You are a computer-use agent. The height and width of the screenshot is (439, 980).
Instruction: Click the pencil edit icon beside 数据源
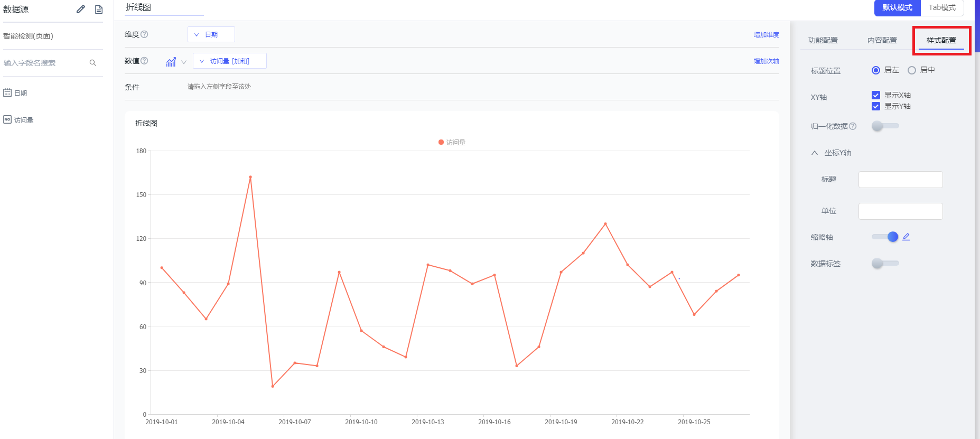81,9
